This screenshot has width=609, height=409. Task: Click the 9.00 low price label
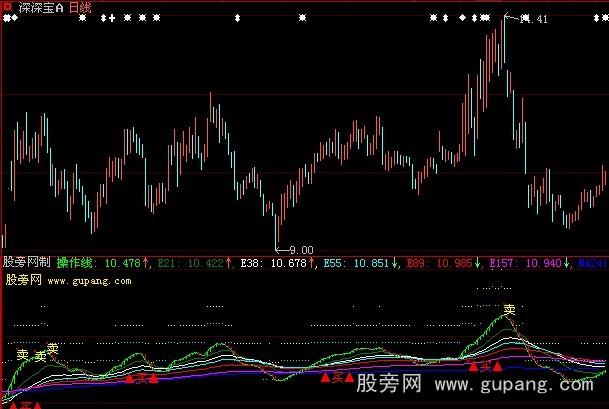pyautogui.click(x=301, y=250)
